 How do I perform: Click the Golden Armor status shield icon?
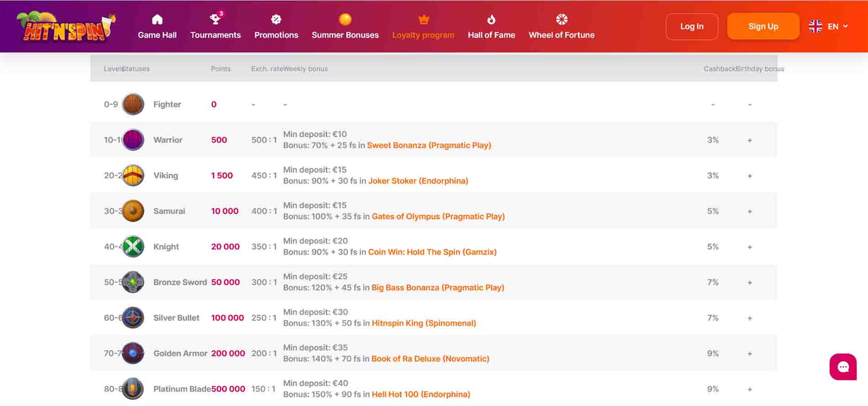[x=133, y=353]
